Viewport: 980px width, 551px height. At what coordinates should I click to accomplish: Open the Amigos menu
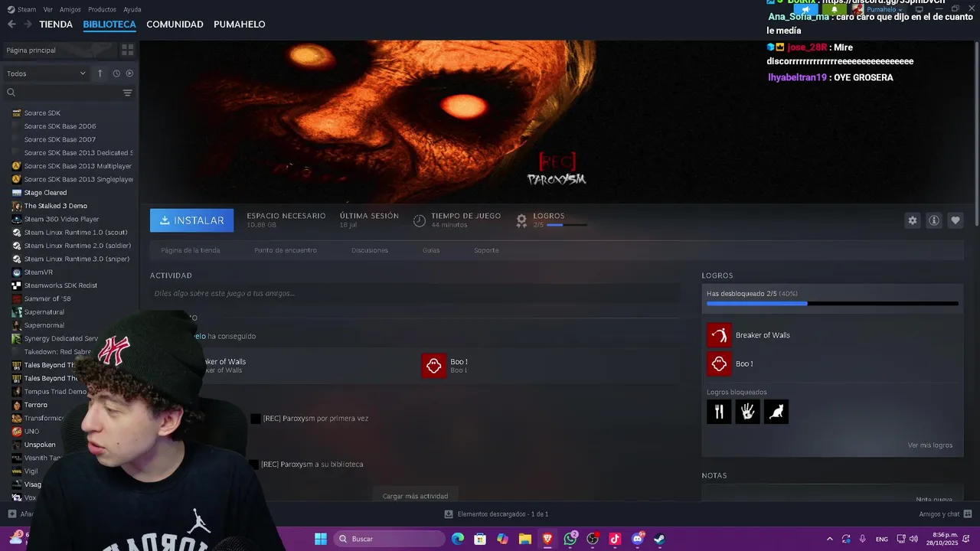[70, 9]
